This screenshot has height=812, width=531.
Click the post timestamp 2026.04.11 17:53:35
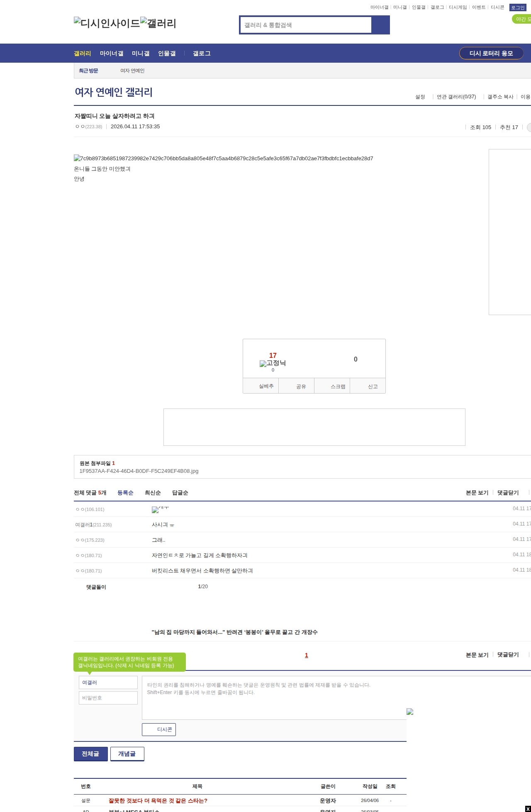coord(135,127)
